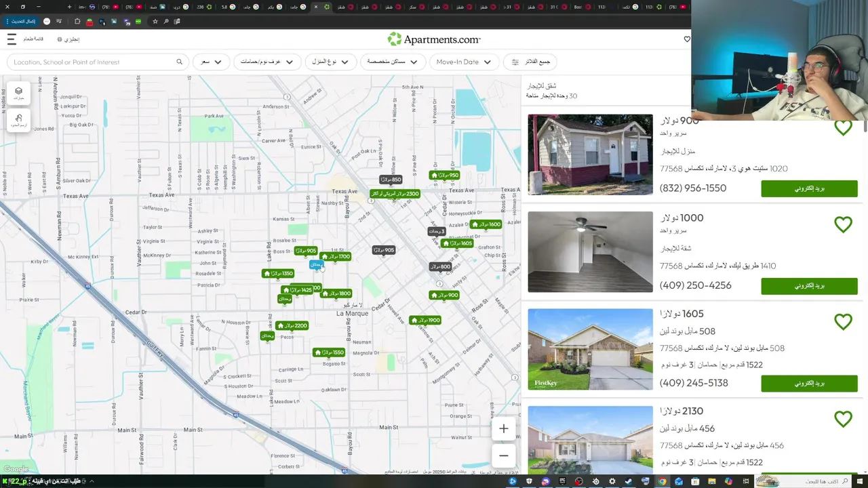Viewport: 868px width, 488px height.
Task: Call (409) 250-4256 phone link
Action: [x=696, y=285]
